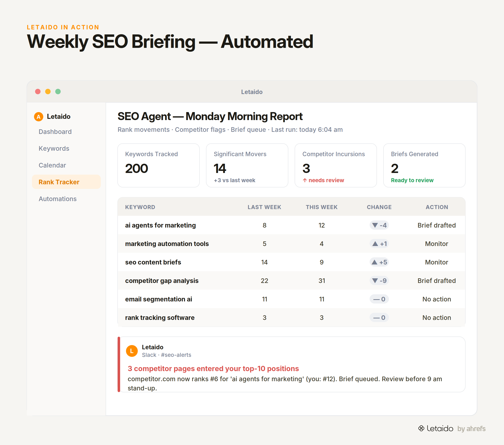Click No action for rank tracking software

pyautogui.click(x=436, y=318)
